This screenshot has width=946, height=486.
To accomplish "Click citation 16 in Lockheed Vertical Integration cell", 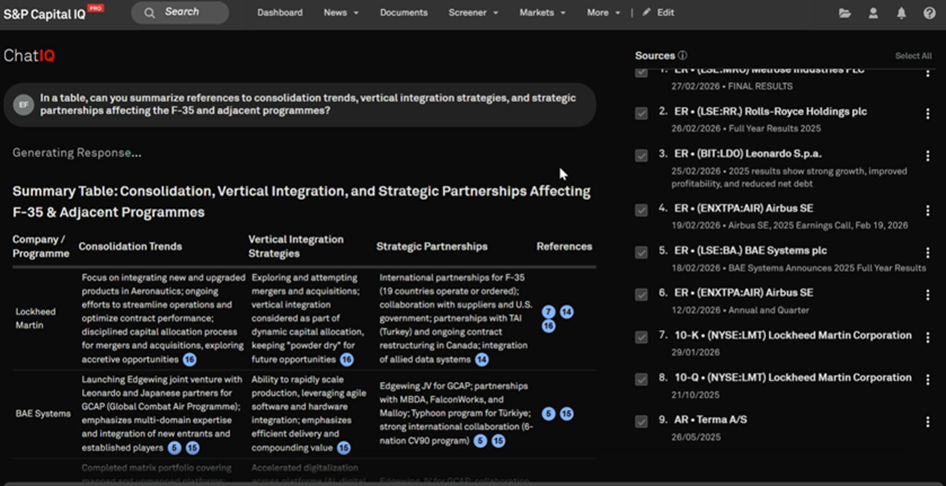I will pos(347,360).
